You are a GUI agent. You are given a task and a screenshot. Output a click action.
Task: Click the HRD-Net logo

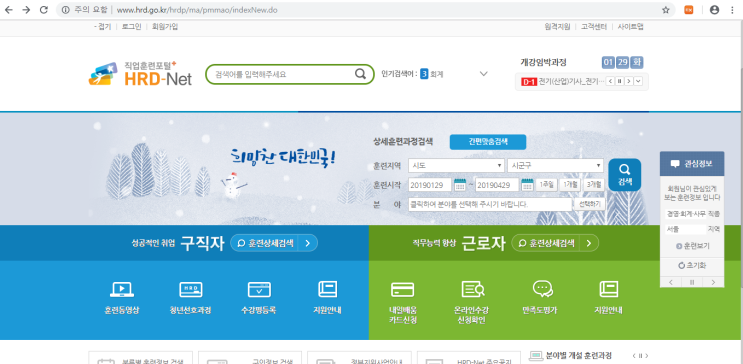pos(140,74)
